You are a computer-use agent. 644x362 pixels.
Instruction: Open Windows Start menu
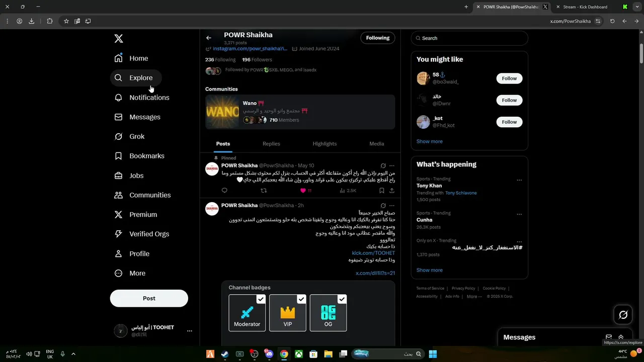(x=433, y=354)
